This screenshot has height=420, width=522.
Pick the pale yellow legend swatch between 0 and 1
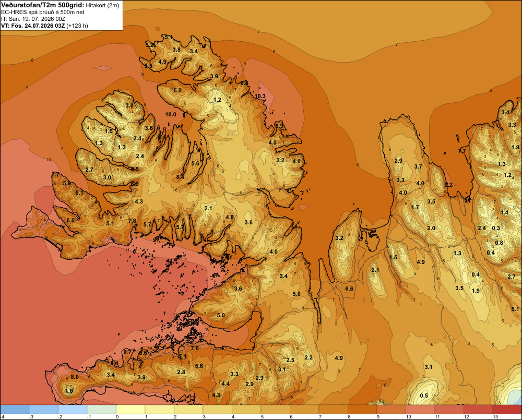pos(130,410)
